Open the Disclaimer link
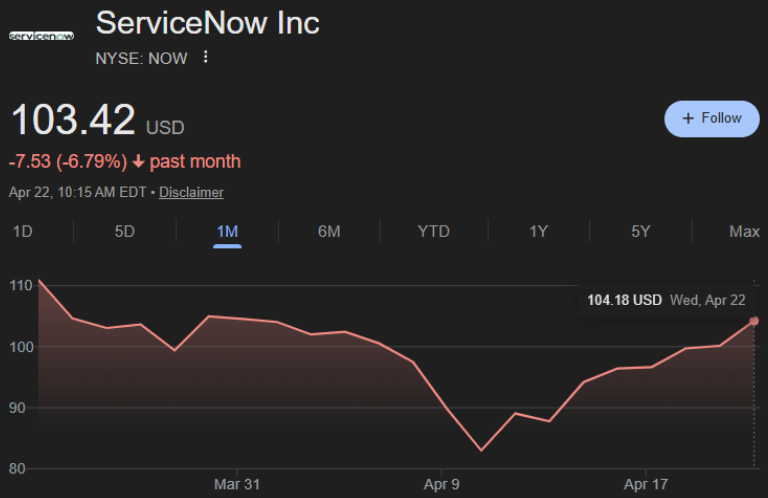The height and width of the screenshot is (498, 768). [191, 192]
